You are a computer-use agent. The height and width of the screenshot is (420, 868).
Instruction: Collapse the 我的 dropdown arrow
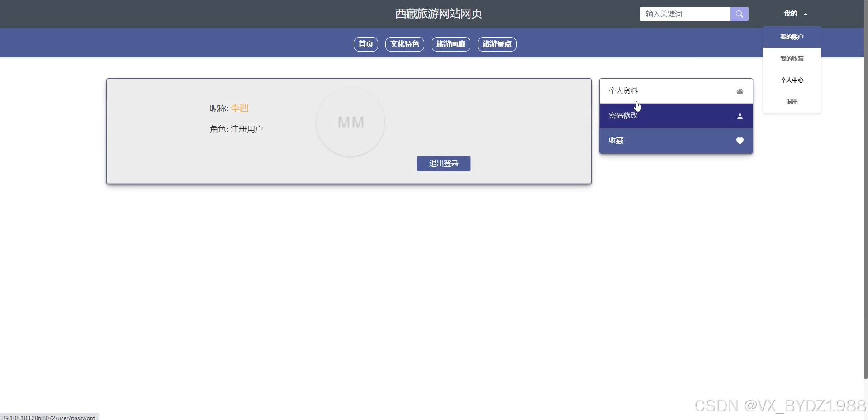[806, 14]
